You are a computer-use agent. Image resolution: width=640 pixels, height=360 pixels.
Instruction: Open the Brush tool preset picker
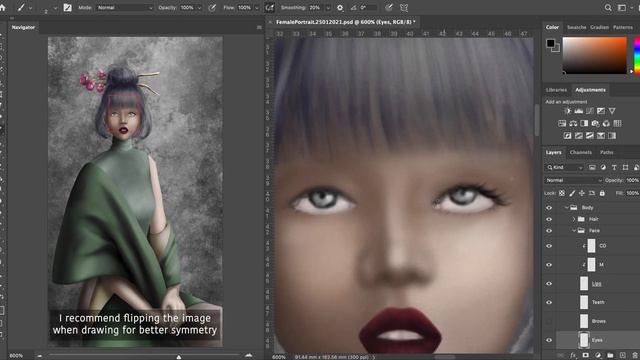click(24, 7)
